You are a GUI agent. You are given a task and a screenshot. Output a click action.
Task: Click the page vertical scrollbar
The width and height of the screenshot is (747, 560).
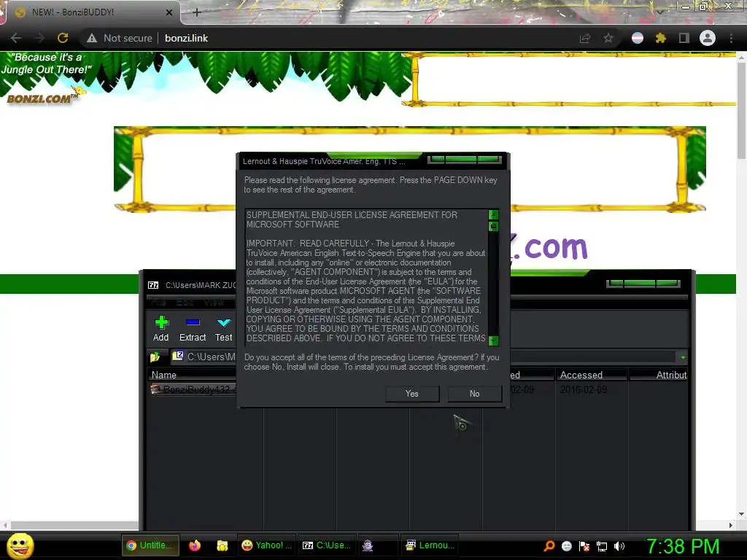[741, 109]
